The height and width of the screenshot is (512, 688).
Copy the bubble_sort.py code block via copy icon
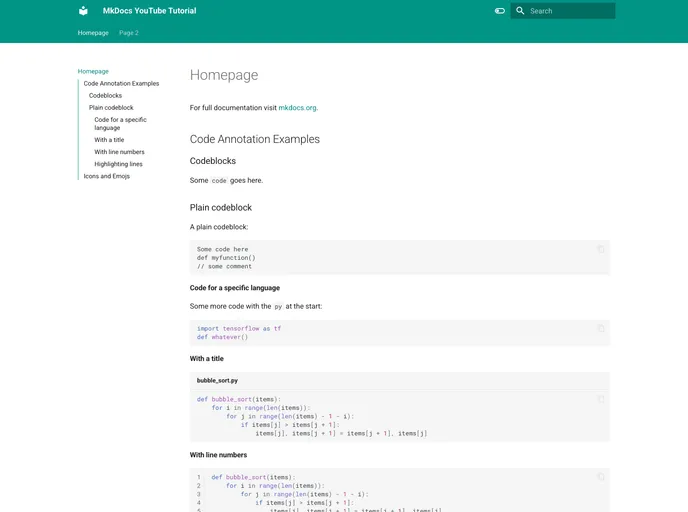pyautogui.click(x=601, y=399)
